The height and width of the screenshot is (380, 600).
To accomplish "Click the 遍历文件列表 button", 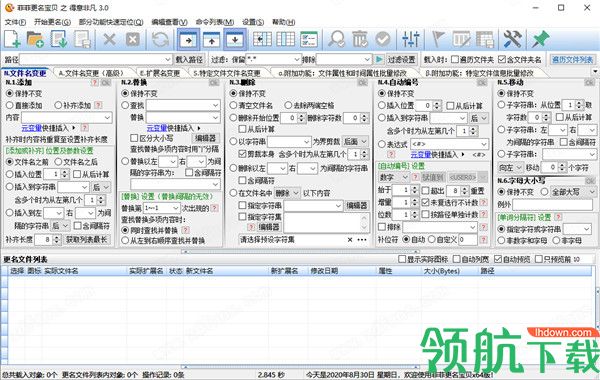I will click(x=572, y=59).
